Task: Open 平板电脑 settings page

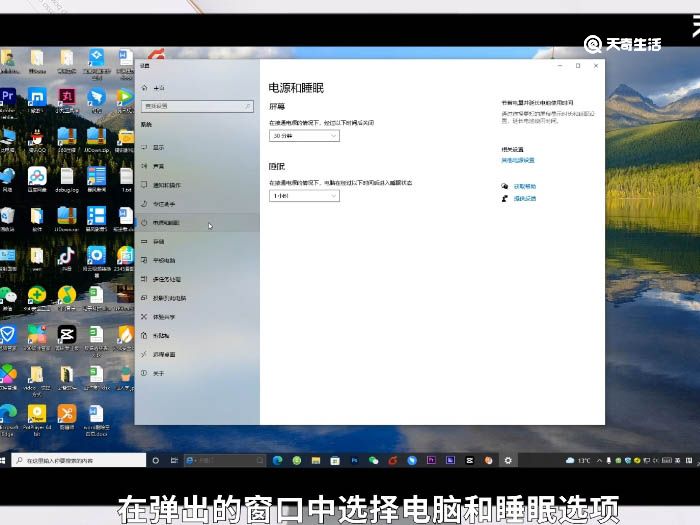Action: click(164, 260)
